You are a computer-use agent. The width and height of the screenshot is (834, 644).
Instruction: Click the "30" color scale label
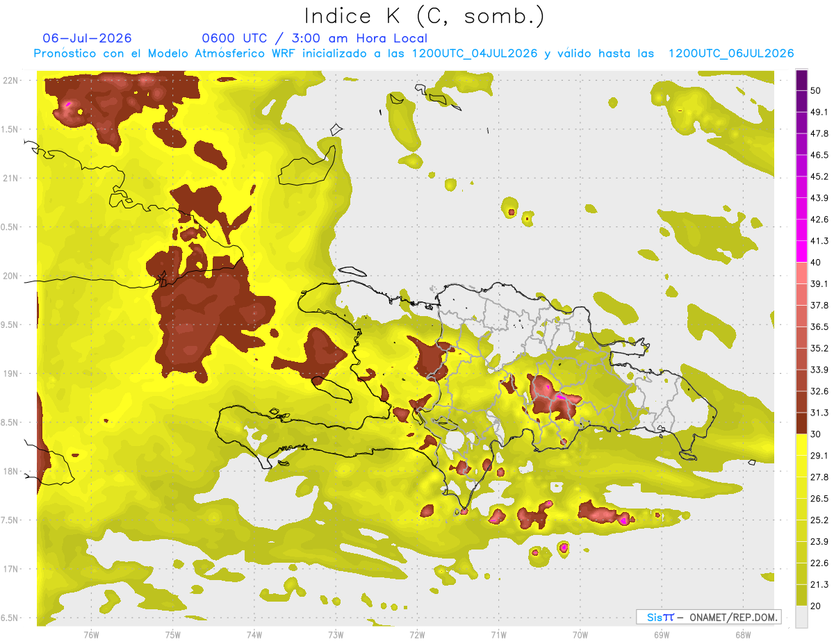[816, 434]
